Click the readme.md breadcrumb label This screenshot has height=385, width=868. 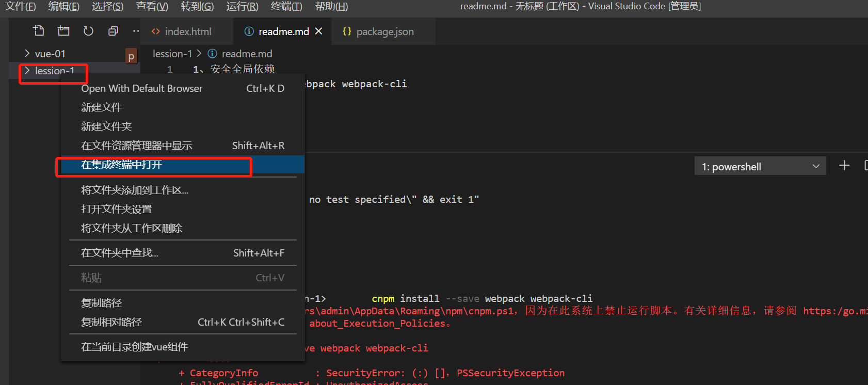coord(247,54)
